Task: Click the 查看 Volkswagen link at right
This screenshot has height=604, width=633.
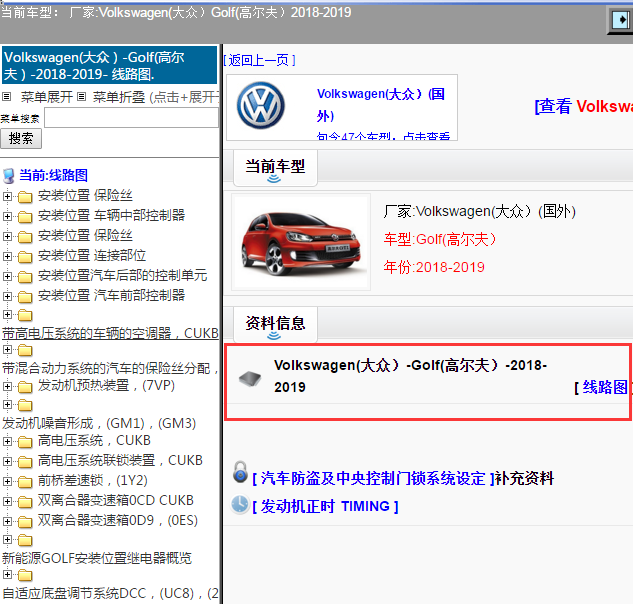Action: [x=584, y=107]
